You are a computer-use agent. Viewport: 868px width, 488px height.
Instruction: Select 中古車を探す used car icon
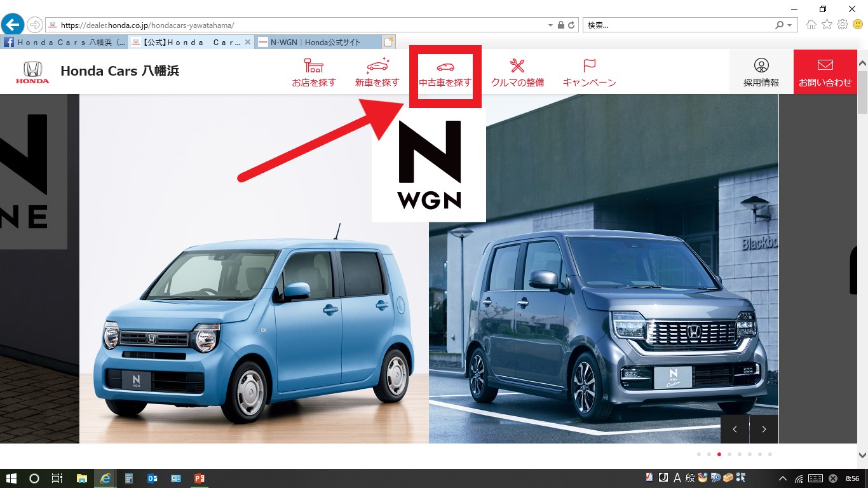click(x=445, y=72)
